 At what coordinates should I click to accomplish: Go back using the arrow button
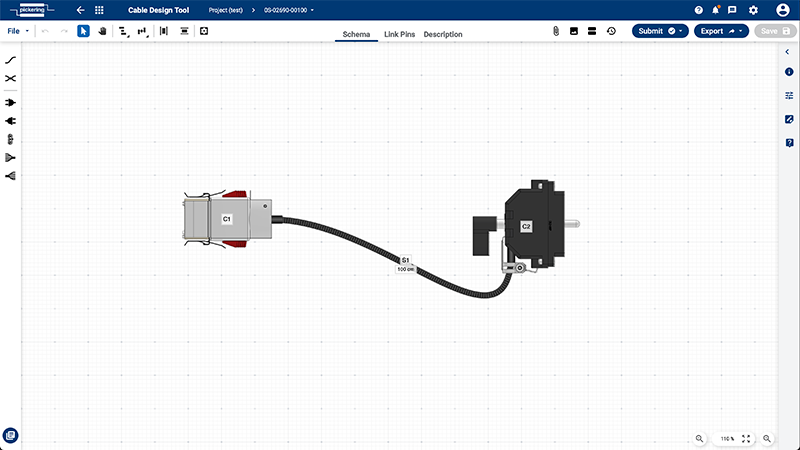pos(80,10)
